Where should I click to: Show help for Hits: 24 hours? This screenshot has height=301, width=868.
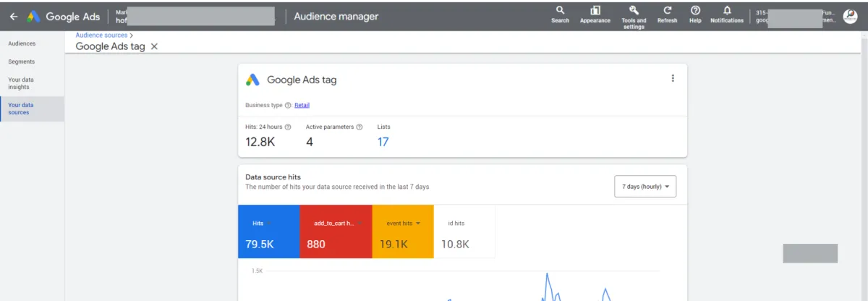click(x=288, y=127)
